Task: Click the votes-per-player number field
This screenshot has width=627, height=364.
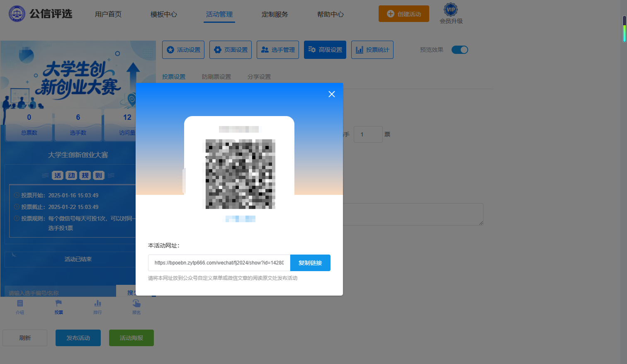Action: (368, 134)
